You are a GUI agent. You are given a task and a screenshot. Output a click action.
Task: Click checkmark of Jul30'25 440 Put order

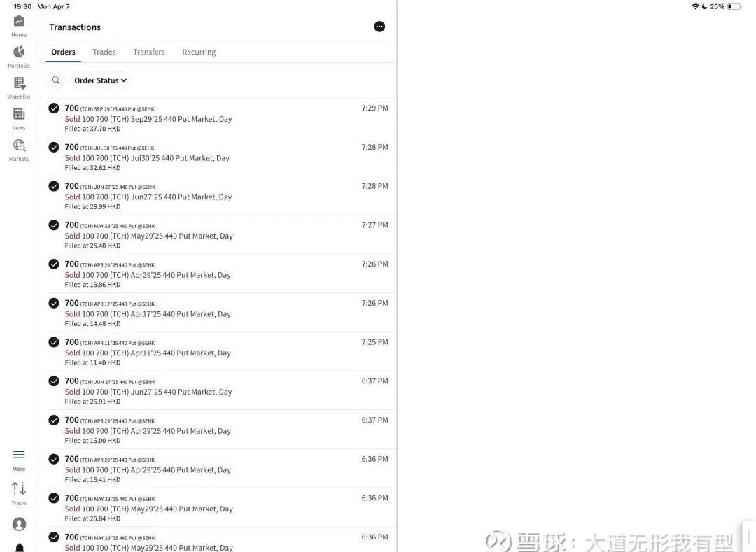54,147
